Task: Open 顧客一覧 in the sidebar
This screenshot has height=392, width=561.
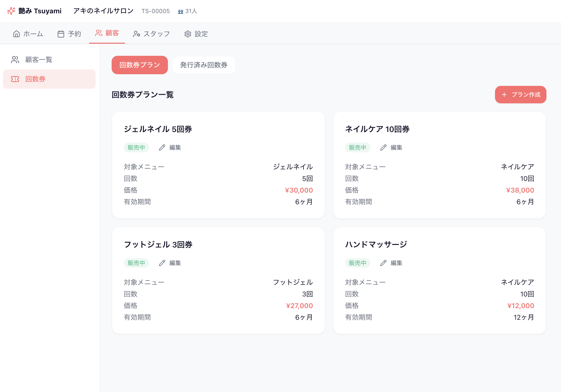Action: click(49, 60)
